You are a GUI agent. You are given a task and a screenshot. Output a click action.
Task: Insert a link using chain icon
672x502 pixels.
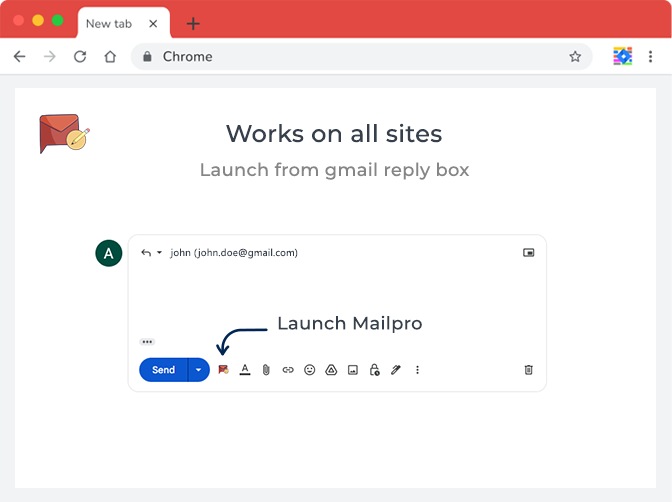288,370
